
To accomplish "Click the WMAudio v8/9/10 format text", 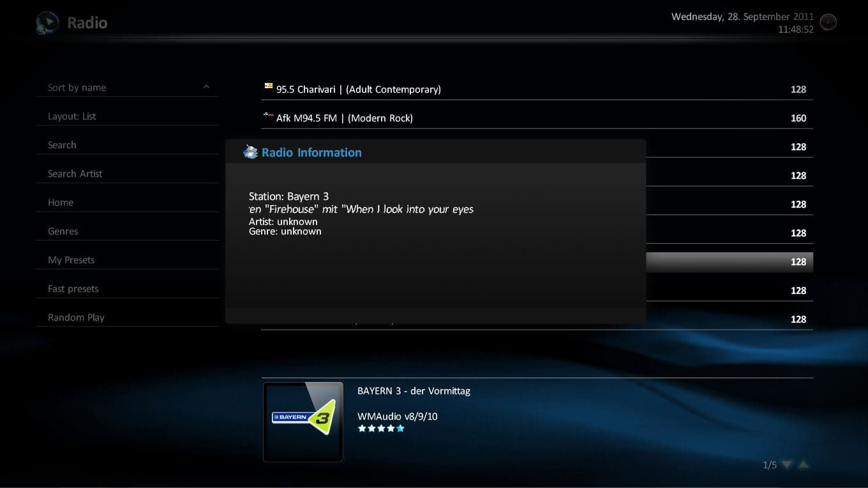I will point(397,416).
